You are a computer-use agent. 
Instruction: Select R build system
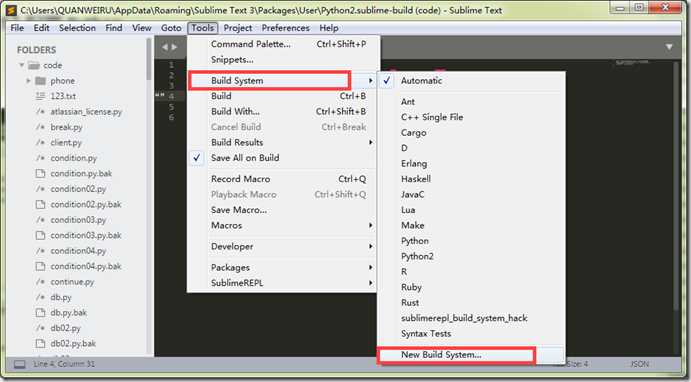(472, 272)
